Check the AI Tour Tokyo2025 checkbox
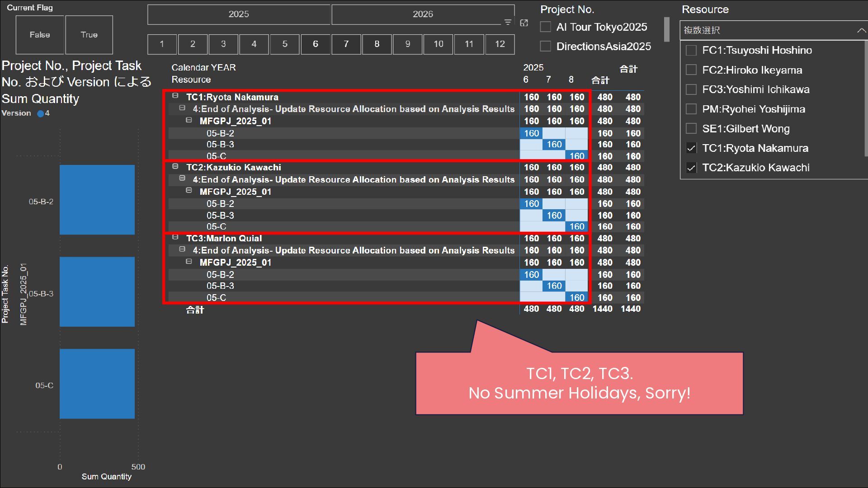The height and width of the screenshot is (488, 868). click(x=546, y=27)
